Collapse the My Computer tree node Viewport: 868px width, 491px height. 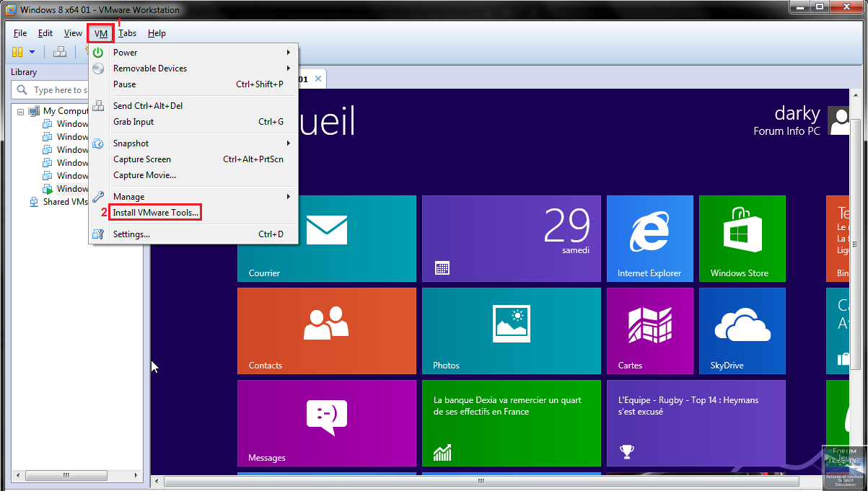20,112
